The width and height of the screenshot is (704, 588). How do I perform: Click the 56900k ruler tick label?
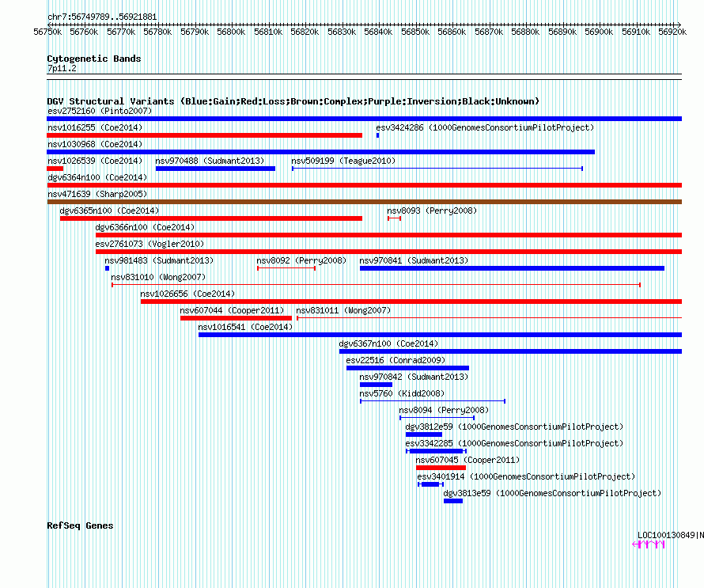pyautogui.click(x=599, y=32)
